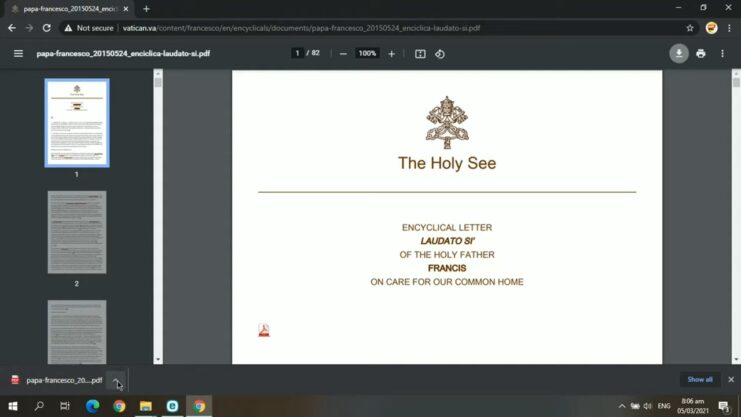Click the vatican.va address bar URL
741x417 pixels.
click(x=301, y=28)
